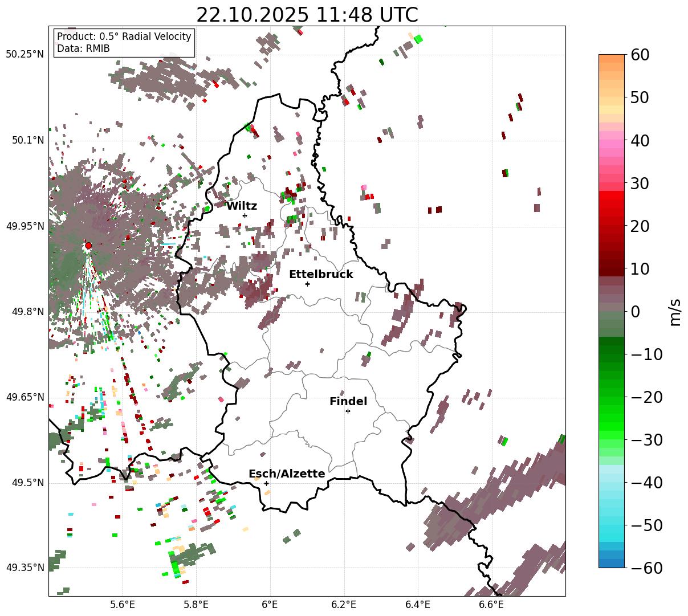
Task: Click the colorbar tick label 30
Action: [639, 183]
